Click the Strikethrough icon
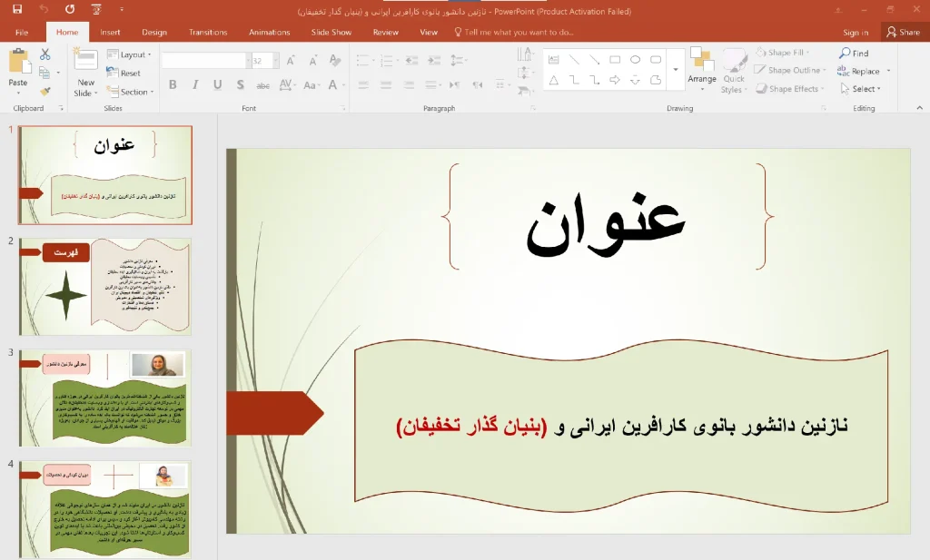This screenshot has height=560, width=930. coord(263,84)
